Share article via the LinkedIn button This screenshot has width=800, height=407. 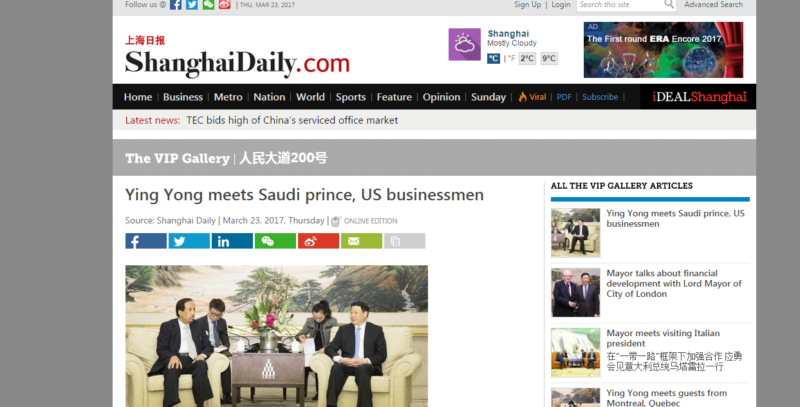[232, 241]
